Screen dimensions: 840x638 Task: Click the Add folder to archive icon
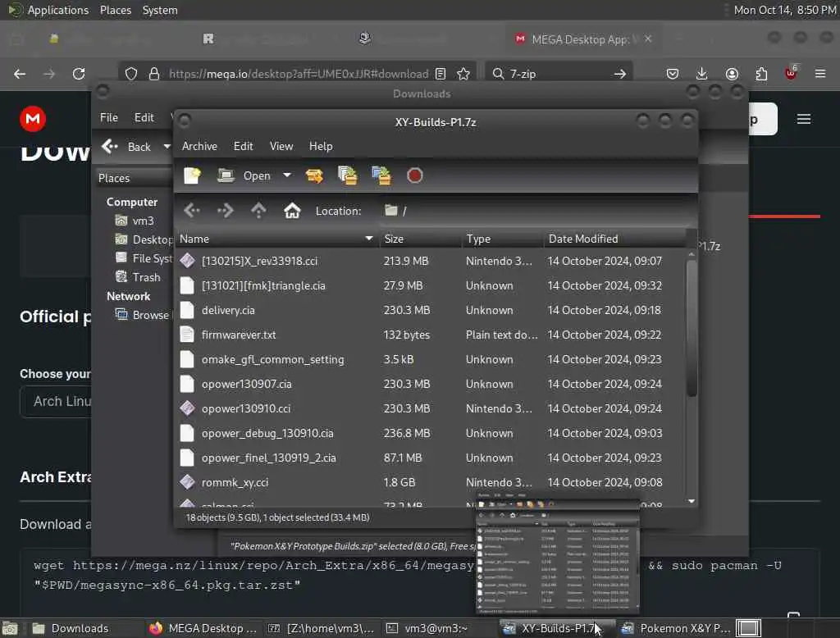(x=381, y=175)
